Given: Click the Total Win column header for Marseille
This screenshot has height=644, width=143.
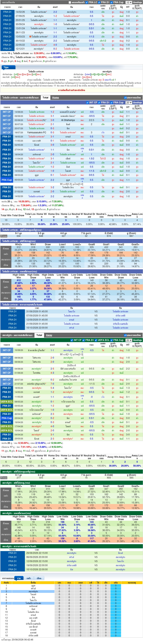Looking at the screenshot, I should [x=6, y=215].
